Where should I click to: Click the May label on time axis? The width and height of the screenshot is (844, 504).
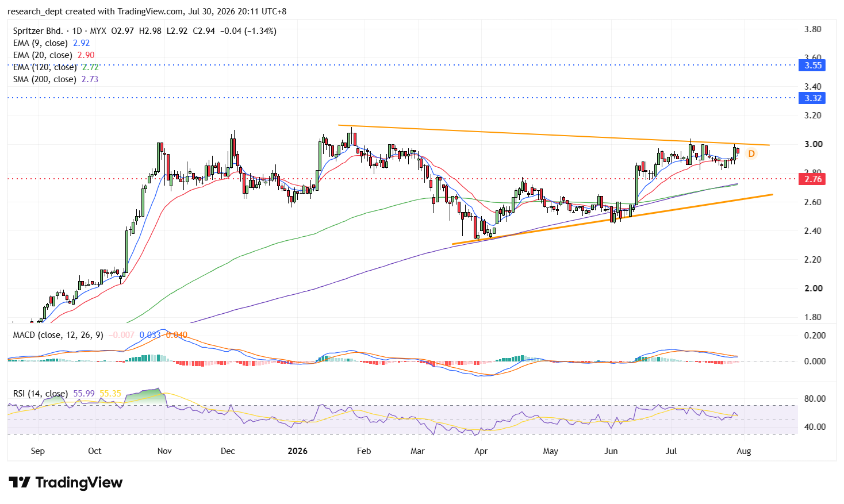coord(551,451)
